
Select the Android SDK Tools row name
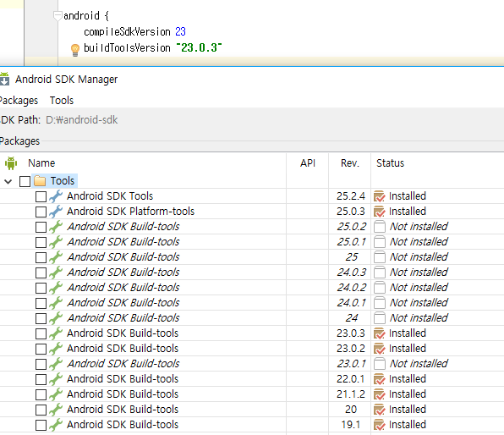(x=110, y=196)
